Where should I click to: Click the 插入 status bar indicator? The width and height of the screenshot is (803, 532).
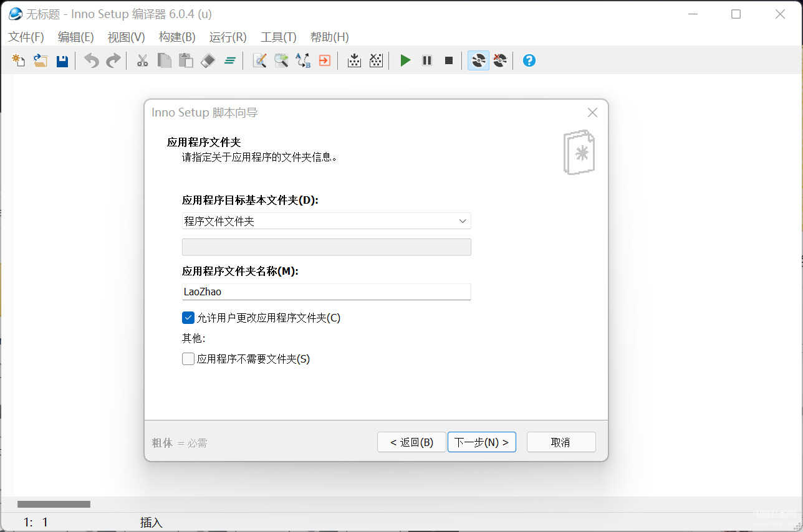tap(151, 523)
